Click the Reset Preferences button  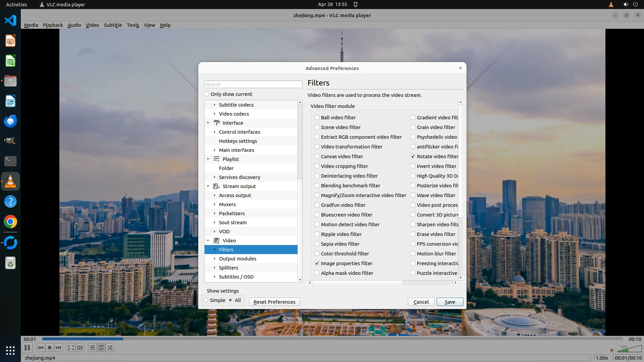tap(274, 302)
